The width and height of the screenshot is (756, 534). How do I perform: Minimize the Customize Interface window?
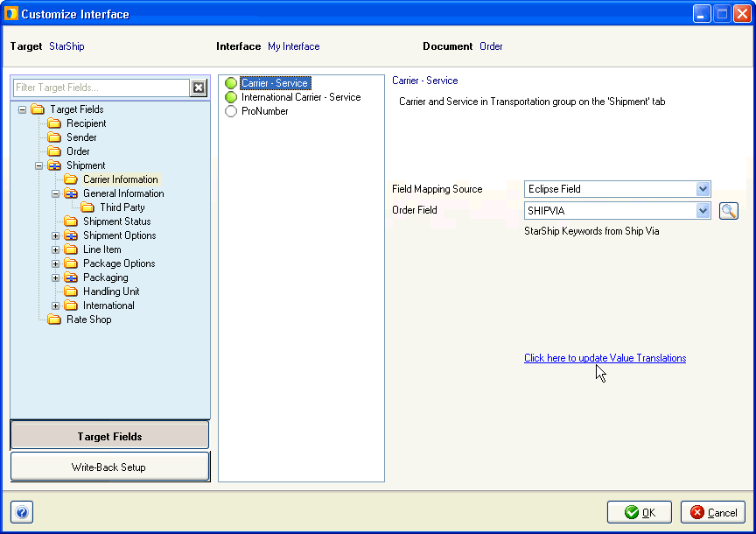tap(702, 13)
